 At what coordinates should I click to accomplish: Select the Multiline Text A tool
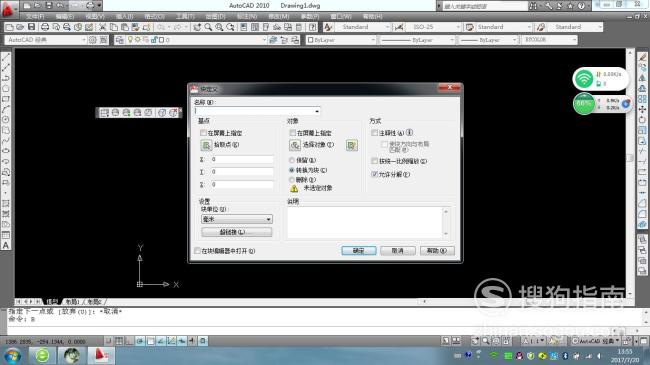tap(6, 245)
